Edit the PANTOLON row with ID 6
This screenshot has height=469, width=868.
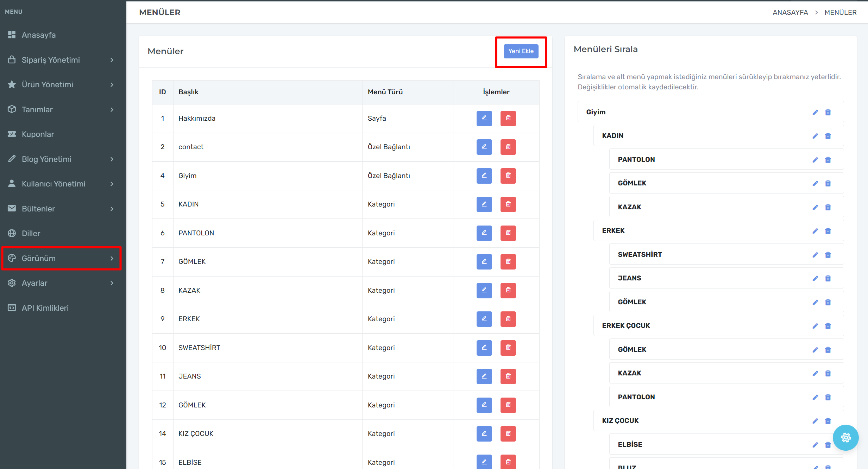(x=484, y=233)
